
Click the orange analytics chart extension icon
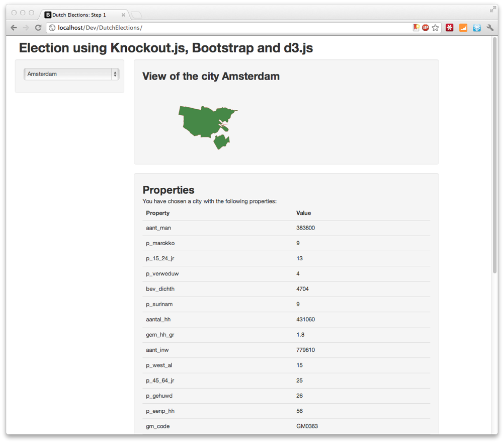tap(463, 28)
